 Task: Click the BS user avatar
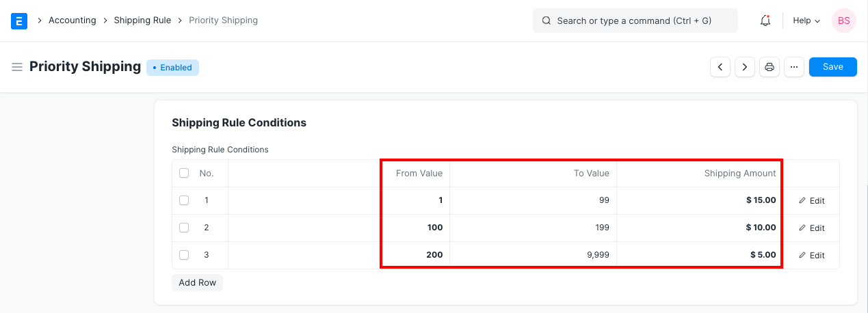point(843,21)
